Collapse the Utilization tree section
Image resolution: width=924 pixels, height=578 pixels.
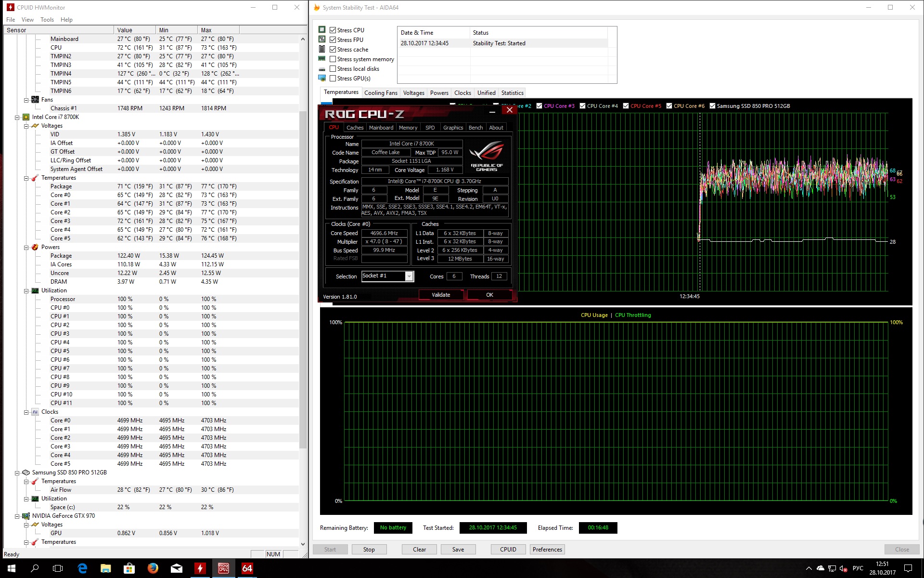26,290
